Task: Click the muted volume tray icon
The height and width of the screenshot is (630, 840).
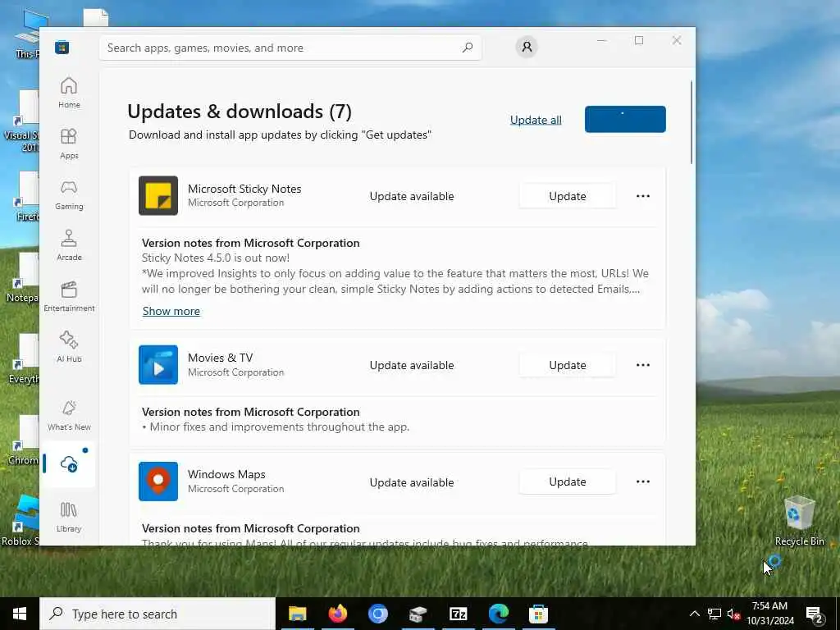Action: click(x=733, y=614)
